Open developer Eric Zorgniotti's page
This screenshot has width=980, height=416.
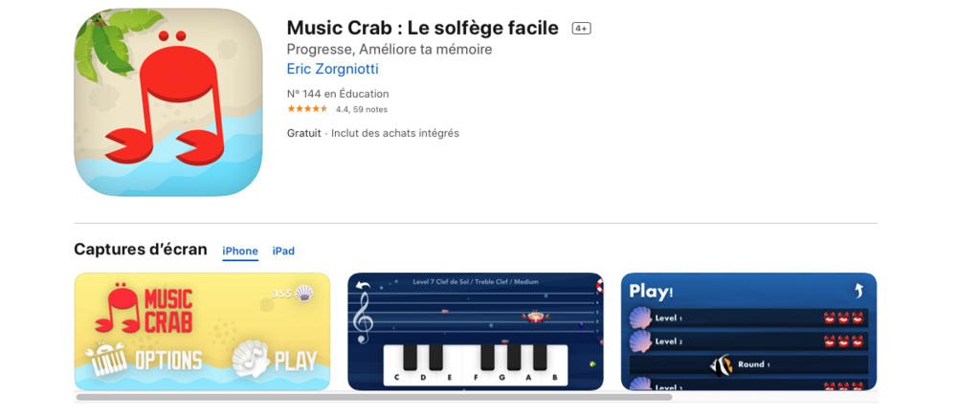(332, 69)
